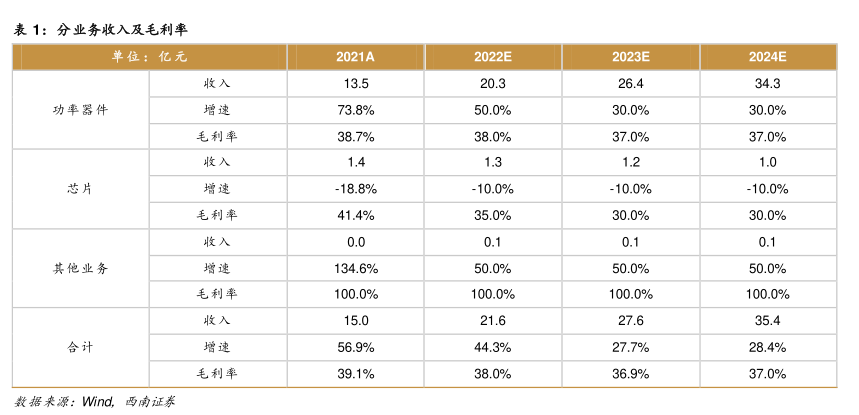Click the 34.3 revenue cell under 2024E
859x415 pixels.
point(767,83)
